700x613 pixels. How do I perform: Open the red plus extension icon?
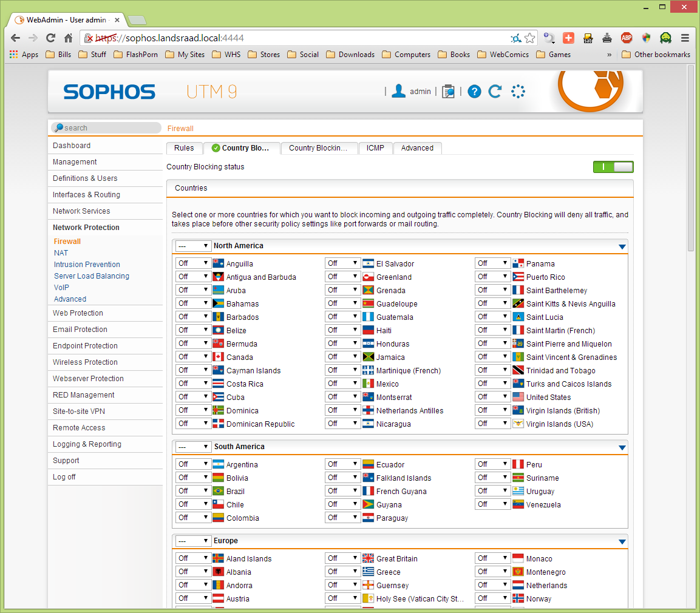(568, 38)
